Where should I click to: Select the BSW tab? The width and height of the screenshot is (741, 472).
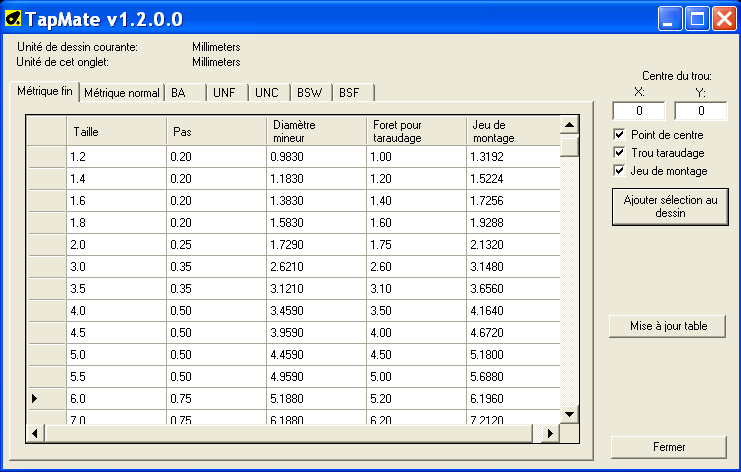pos(311,93)
